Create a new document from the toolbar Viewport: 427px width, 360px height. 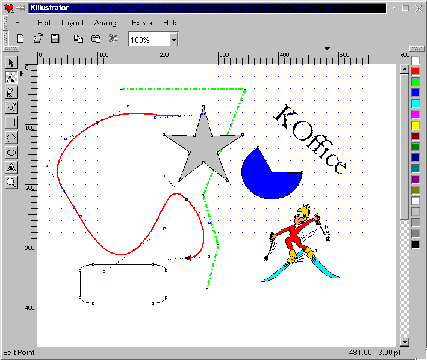click(x=20, y=39)
